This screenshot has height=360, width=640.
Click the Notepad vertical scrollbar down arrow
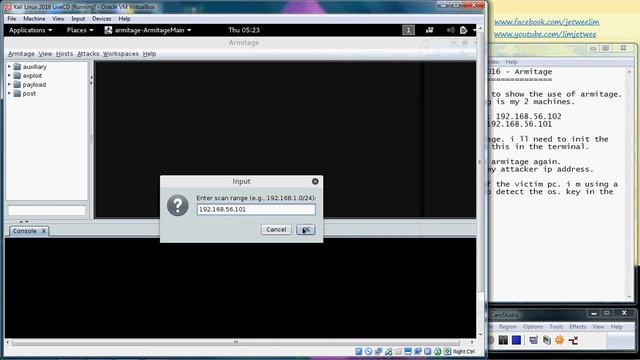click(x=629, y=297)
